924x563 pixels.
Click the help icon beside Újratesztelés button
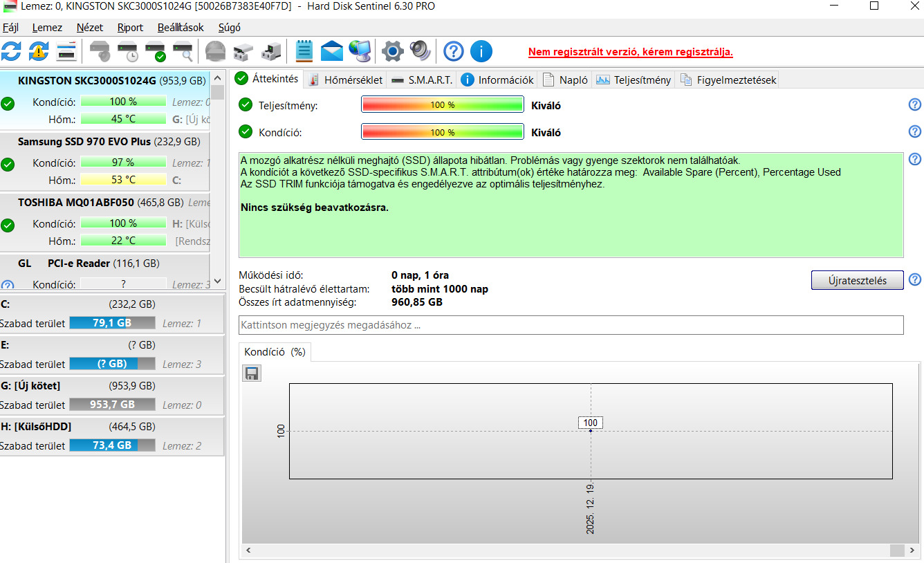[x=914, y=279]
